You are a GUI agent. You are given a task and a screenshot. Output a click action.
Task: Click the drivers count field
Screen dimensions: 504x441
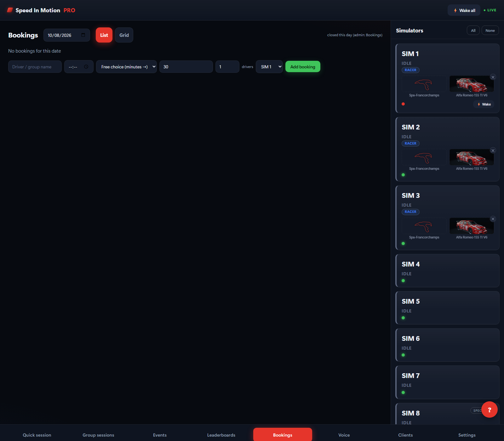(227, 67)
